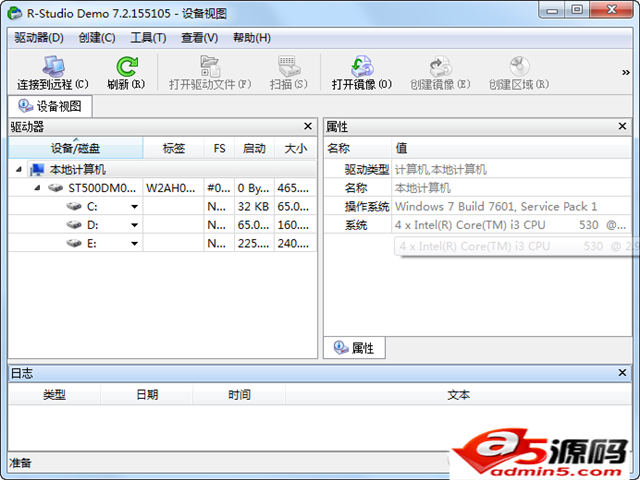
Task: Switch to the 设备视图 tab
Action: pyautogui.click(x=50, y=106)
